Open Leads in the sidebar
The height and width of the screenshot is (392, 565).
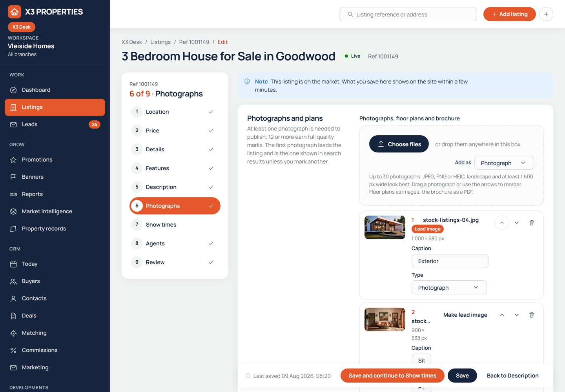point(55,124)
